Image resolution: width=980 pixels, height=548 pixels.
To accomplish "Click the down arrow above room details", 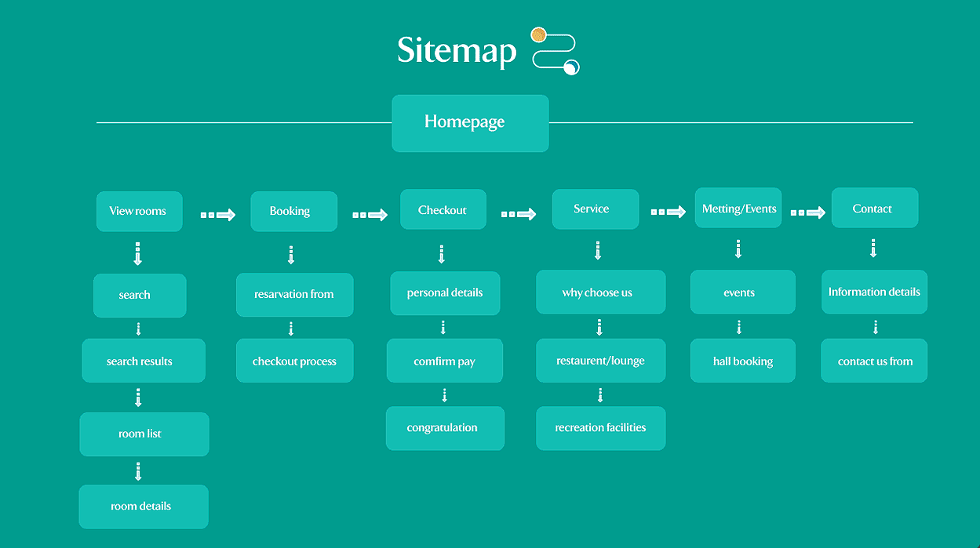I will click(x=138, y=471).
